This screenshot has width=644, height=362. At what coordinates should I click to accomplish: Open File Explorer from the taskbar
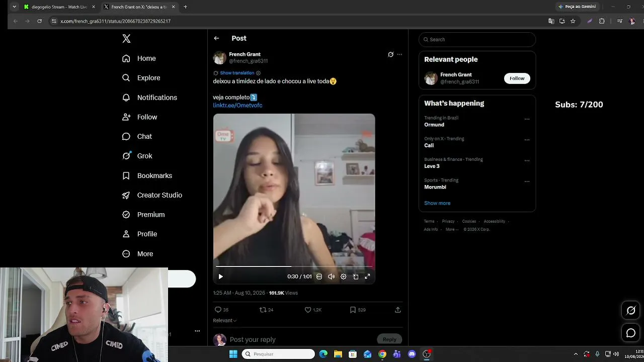pyautogui.click(x=338, y=354)
